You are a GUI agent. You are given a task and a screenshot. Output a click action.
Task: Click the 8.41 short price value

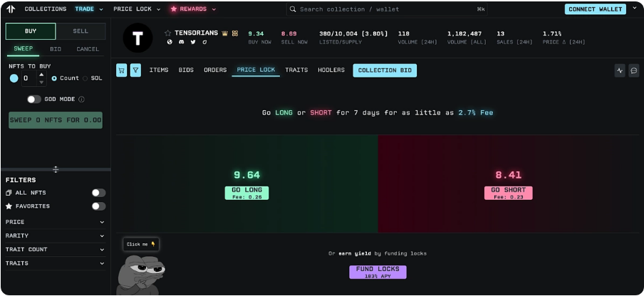509,175
